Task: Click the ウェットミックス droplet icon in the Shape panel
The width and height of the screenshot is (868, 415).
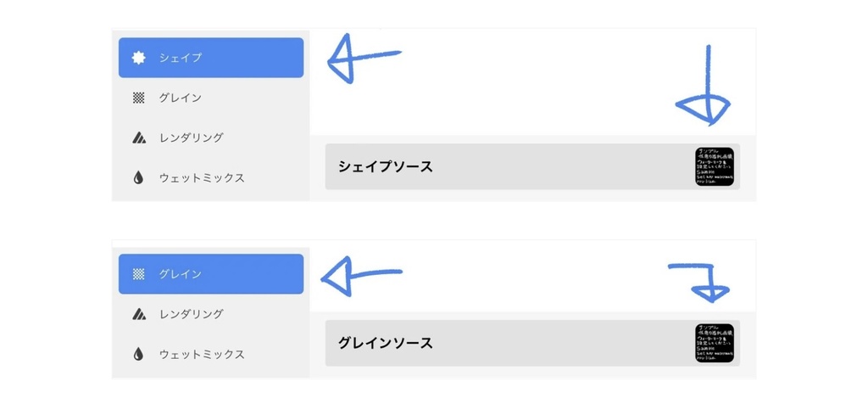Action: [x=139, y=178]
